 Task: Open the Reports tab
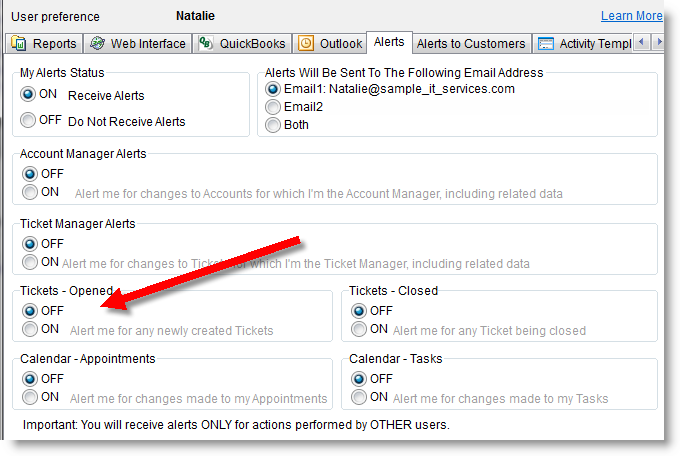click(44, 43)
